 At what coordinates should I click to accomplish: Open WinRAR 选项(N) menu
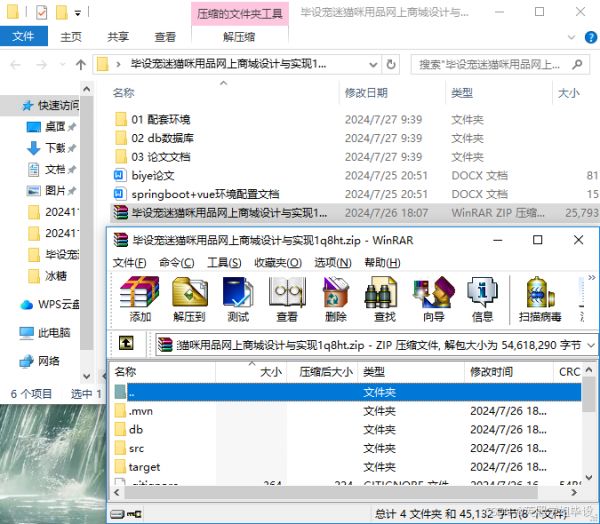(333, 263)
